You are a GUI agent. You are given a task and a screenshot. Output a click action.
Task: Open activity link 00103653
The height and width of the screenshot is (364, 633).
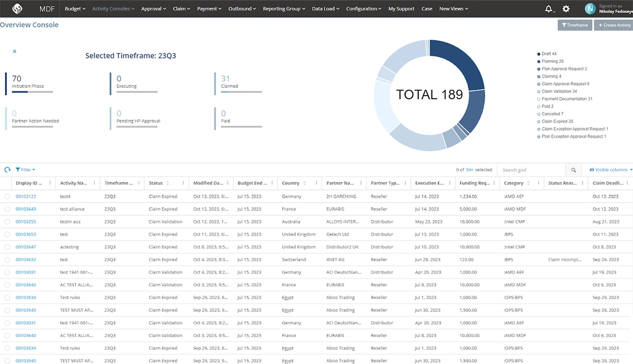(x=26, y=234)
